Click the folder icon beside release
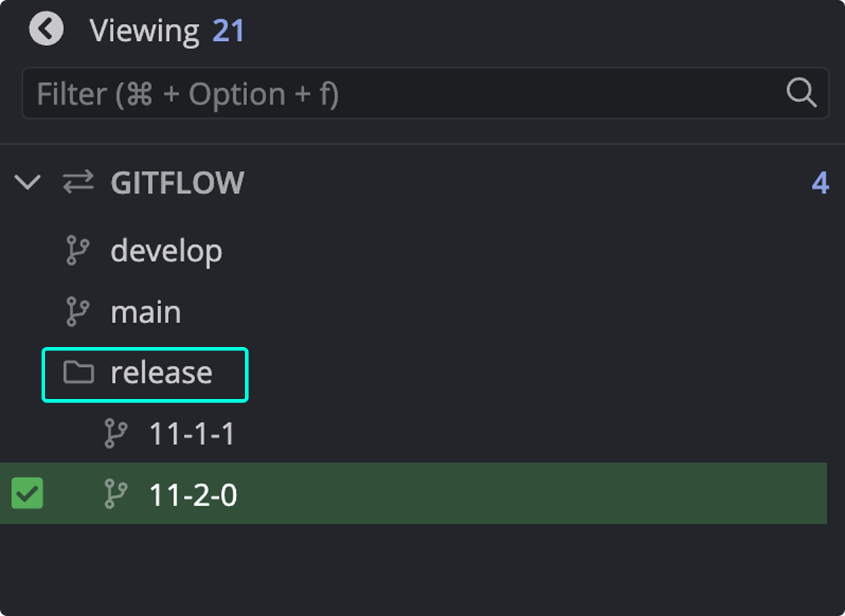The image size is (845, 616). 77,374
